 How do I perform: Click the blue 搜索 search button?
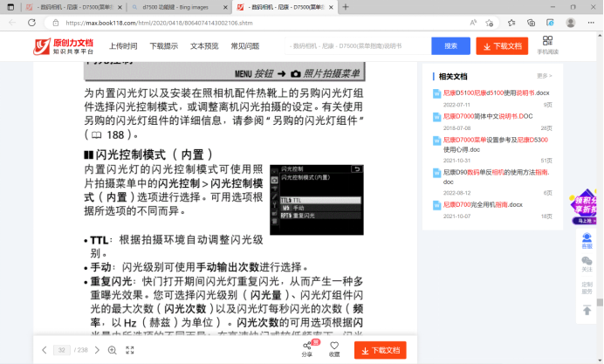click(x=450, y=45)
